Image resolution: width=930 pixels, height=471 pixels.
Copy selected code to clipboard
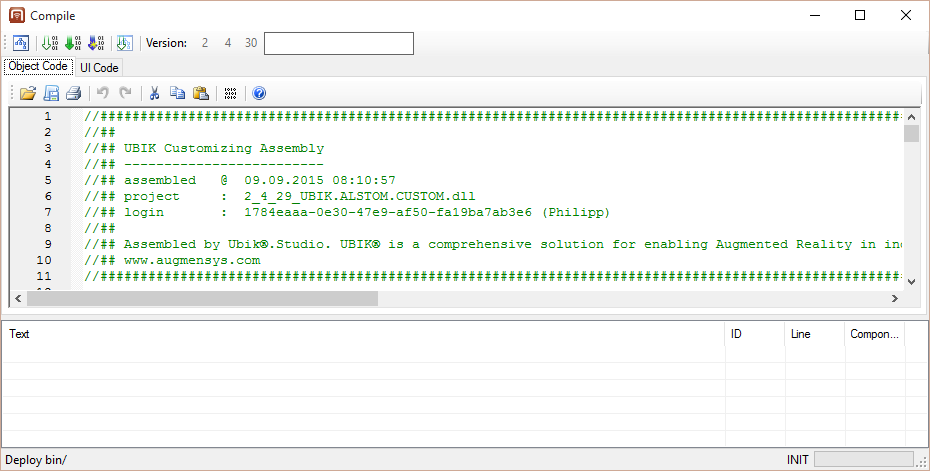tap(177, 93)
